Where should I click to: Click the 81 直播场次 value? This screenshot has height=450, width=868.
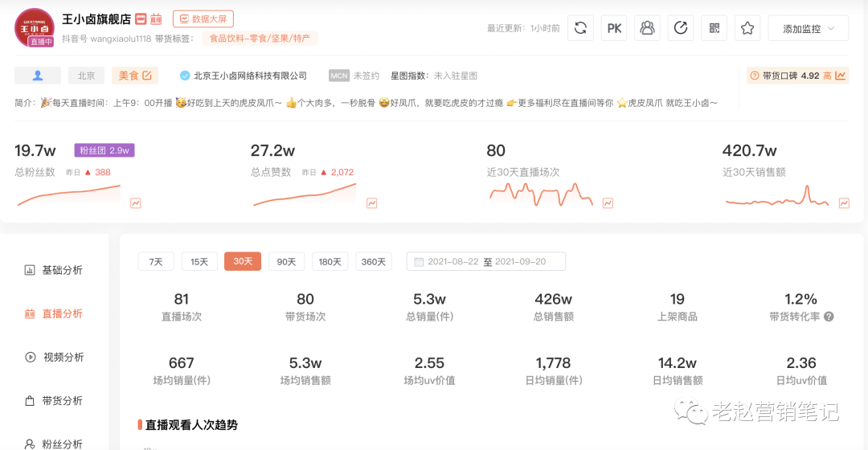point(182,300)
